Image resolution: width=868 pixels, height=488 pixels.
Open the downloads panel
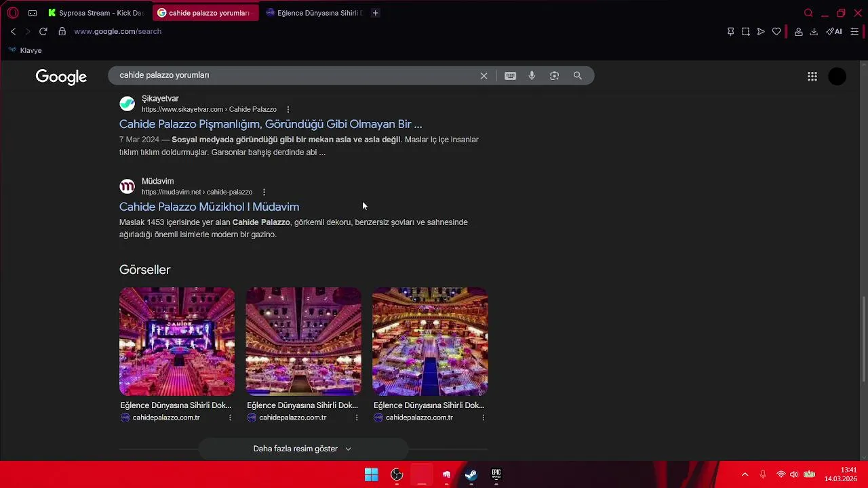pos(814,31)
